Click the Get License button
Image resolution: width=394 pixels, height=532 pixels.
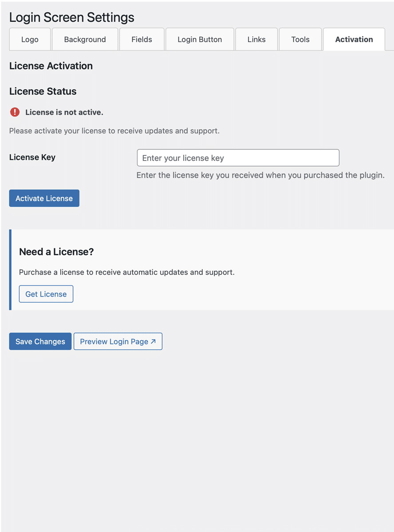click(46, 294)
